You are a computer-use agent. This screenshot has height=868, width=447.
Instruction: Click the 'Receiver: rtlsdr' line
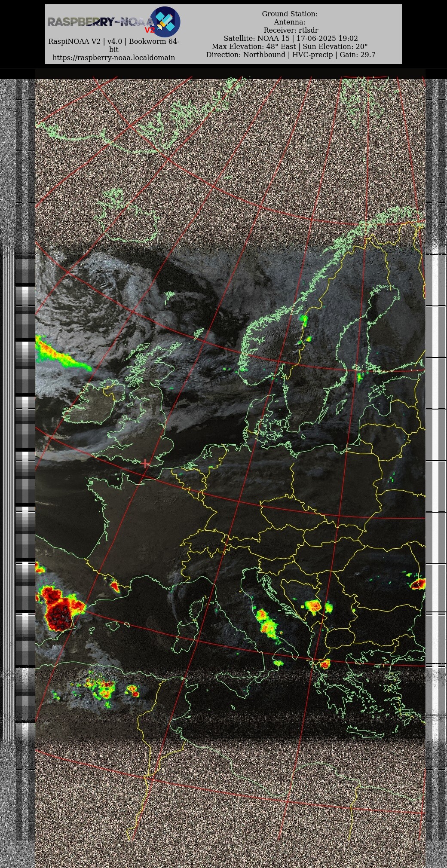(291, 30)
